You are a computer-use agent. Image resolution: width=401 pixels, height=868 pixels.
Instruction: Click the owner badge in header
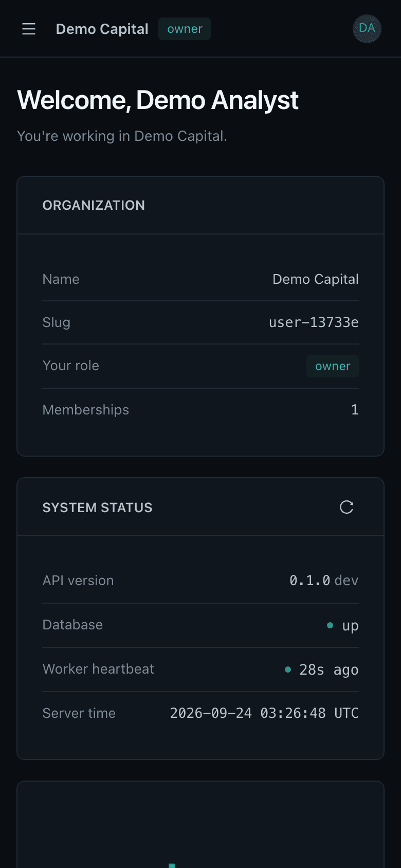tap(185, 29)
